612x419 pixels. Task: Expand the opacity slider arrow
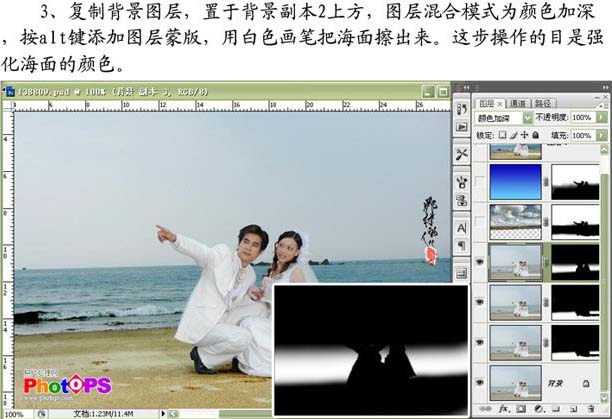601,118
